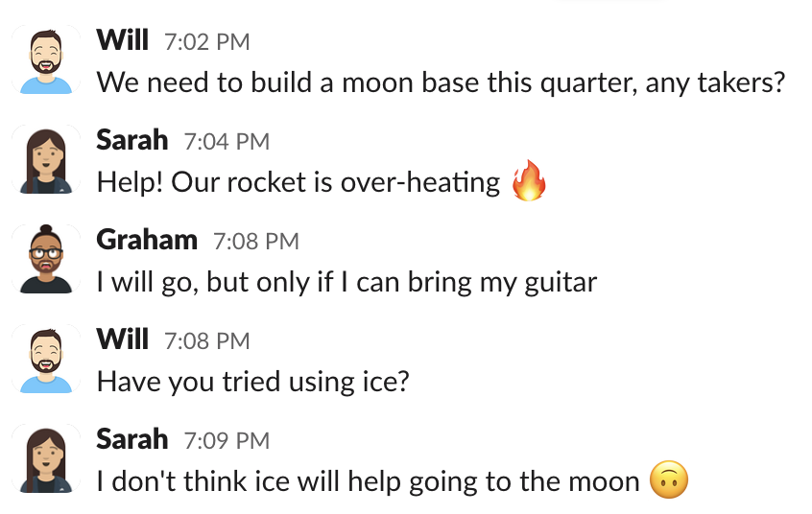Viewport: 812px width, 514px height.
Task: Click the Will username at 7:08 PM
Action: tap(123, 339)
